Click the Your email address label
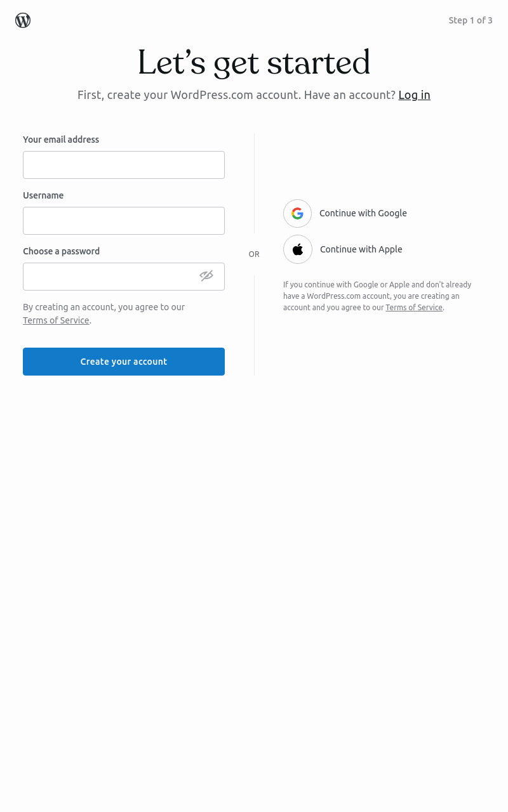Viewport: 508px width, 812px height. click(x=61, y=140)
